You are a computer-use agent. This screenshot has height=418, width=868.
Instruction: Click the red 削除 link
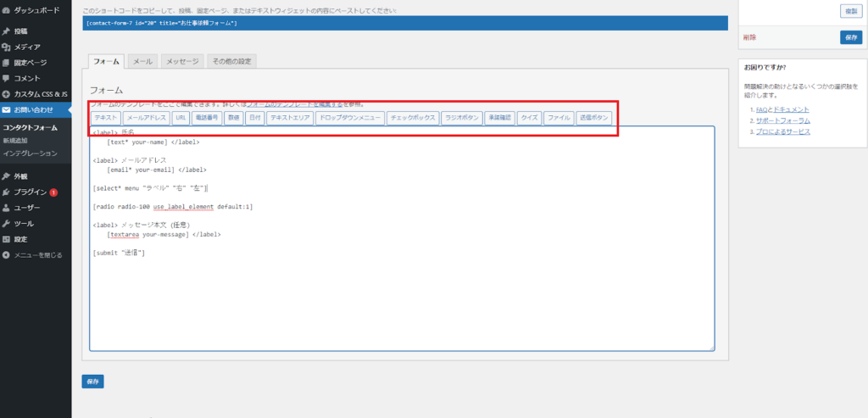coord(749,37)
